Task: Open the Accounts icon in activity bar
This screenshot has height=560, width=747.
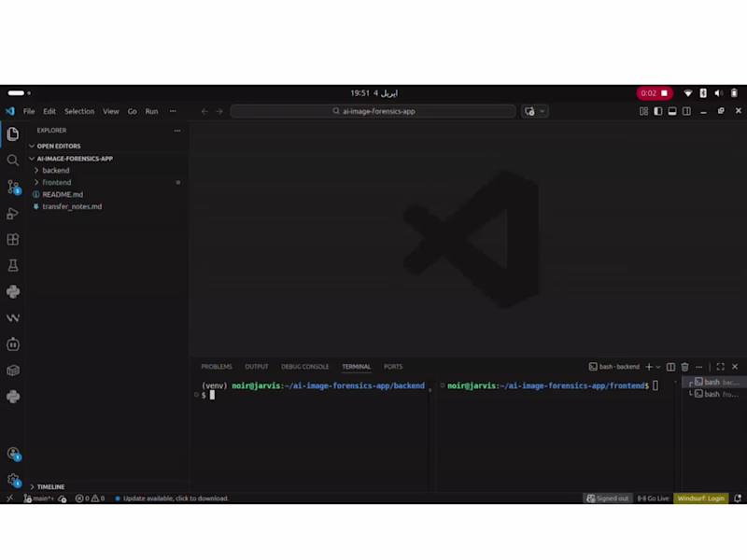Action: click(13, 454)
